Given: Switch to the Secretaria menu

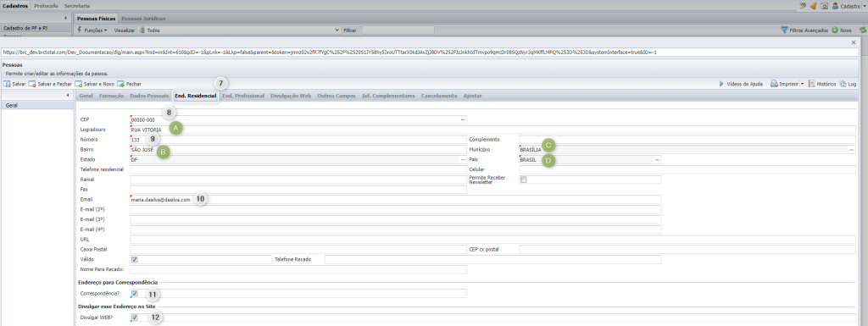Looking at the screenshot, I should coord(77,6).
